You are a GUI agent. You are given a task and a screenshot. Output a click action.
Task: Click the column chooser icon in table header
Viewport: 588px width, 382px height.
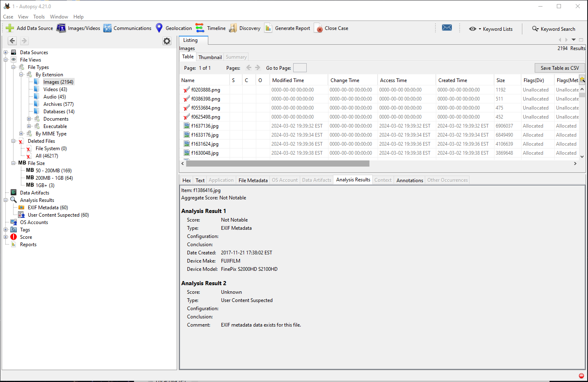pos(582,80)
